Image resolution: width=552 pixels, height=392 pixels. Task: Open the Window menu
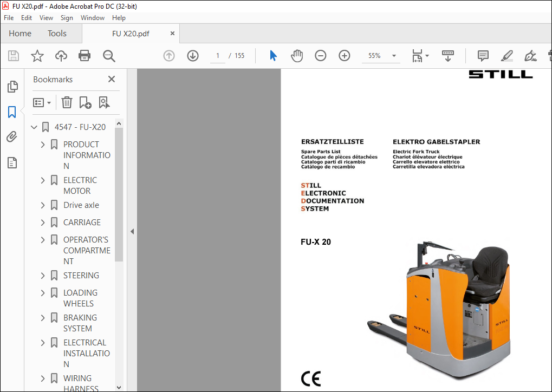pos(93,17)
